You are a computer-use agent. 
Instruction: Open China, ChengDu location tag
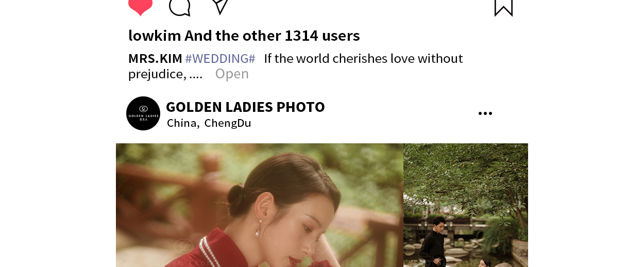tap(209, 123)
